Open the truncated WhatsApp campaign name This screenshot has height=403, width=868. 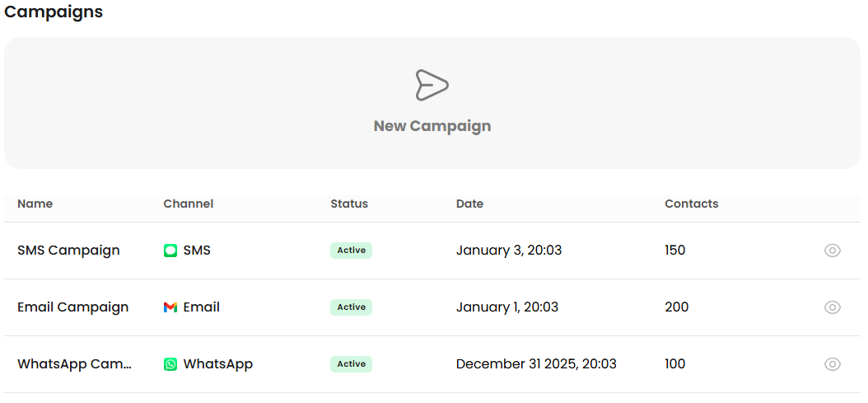pyautogui.click(x=74, y=364)
